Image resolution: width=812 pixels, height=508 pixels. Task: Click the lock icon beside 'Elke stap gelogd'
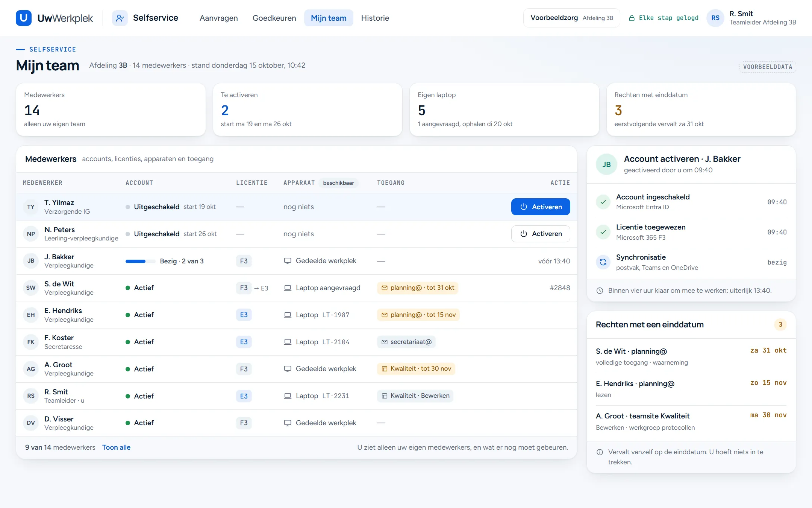point(632,18)
